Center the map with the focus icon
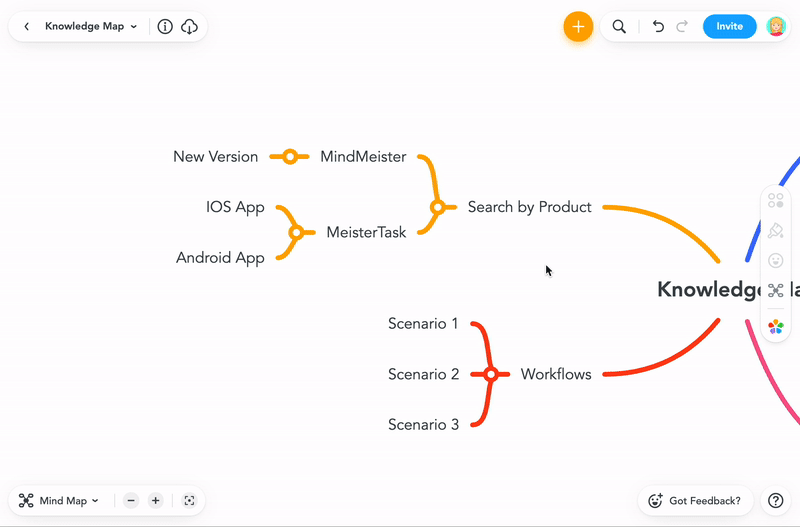 click(x=189, y=501)
